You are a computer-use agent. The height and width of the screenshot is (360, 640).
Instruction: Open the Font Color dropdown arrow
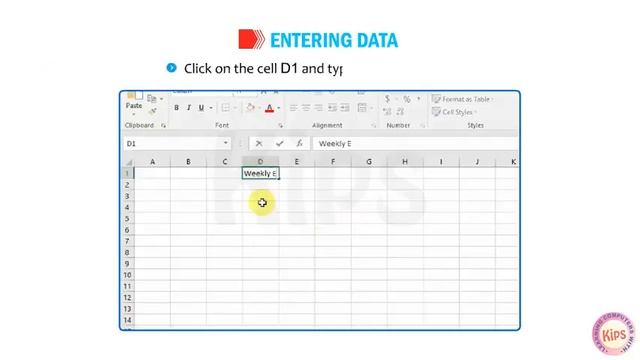point(278,108)
